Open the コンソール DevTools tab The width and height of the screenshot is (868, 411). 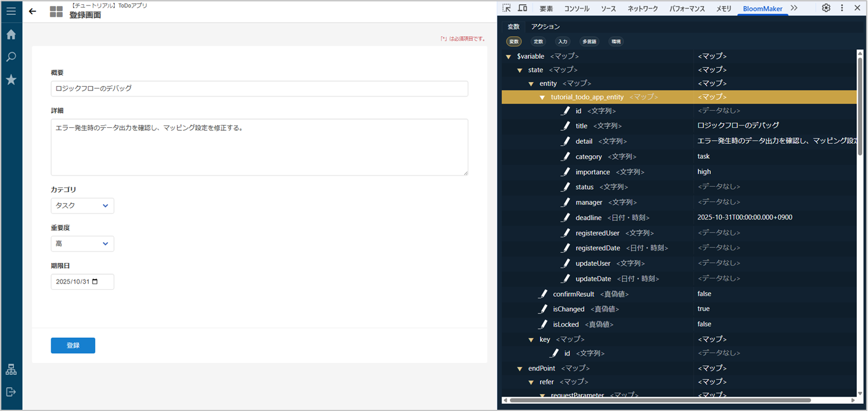click(576, 9)
